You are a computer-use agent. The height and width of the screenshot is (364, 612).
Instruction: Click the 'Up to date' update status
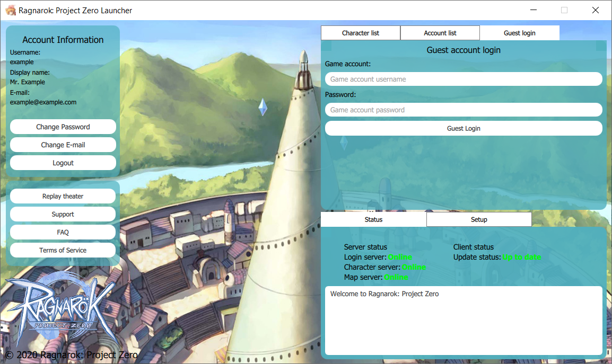pyautogui.click(x=521, y=257)
